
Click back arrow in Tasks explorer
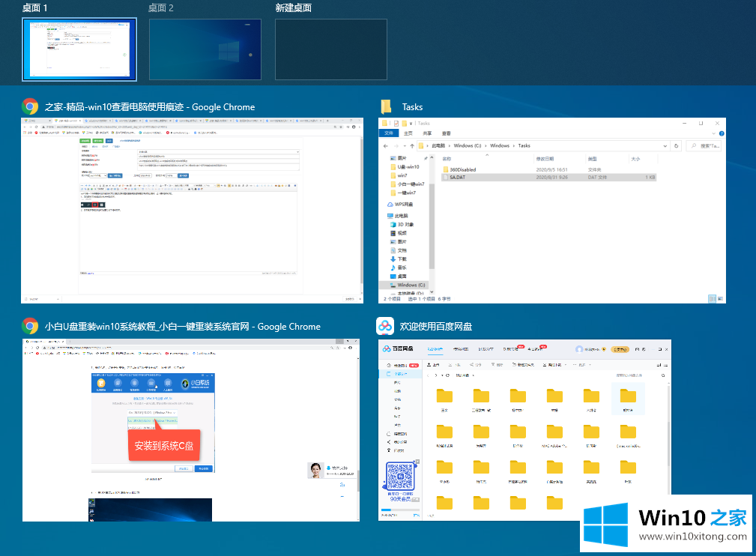(386, 145)
